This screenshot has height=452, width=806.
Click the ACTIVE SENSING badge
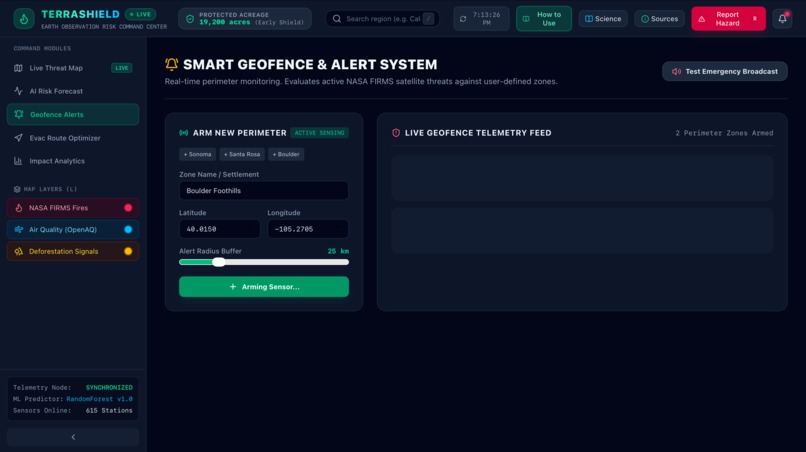click(x=319, y=133)
